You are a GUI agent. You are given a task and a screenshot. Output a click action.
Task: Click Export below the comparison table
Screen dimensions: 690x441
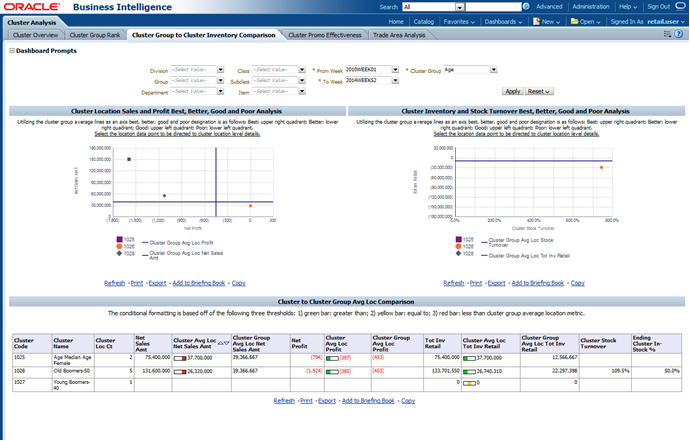(x=327, y=401)
